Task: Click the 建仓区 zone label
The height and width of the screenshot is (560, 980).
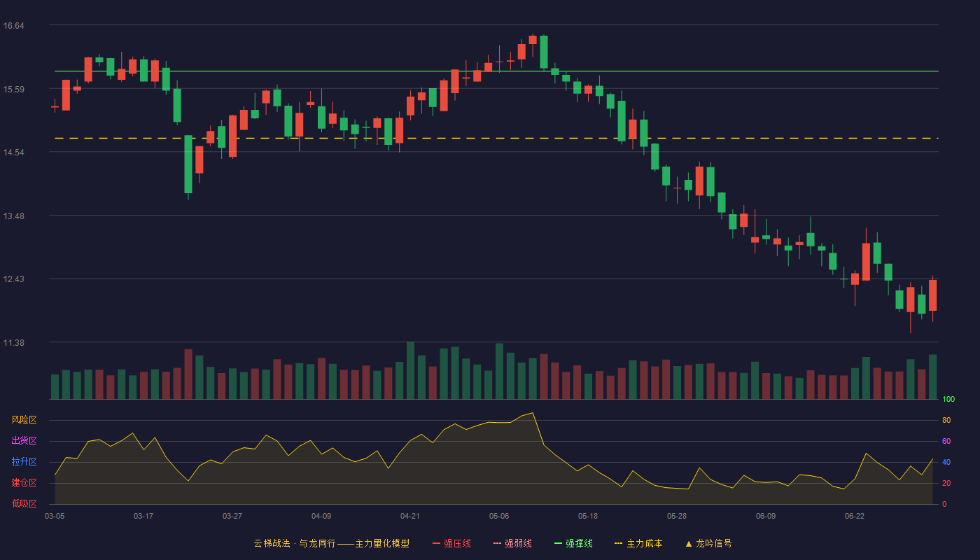Action: tap(24, 483)
